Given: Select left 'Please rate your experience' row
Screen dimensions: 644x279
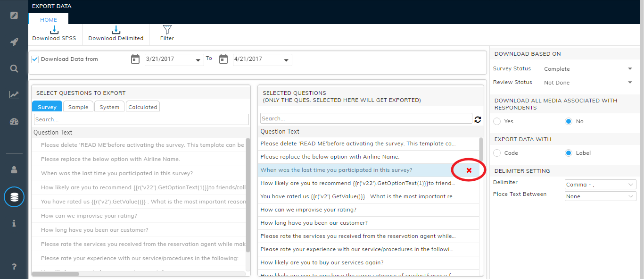Looking at the screenshot, I should (x=139, y=258).
